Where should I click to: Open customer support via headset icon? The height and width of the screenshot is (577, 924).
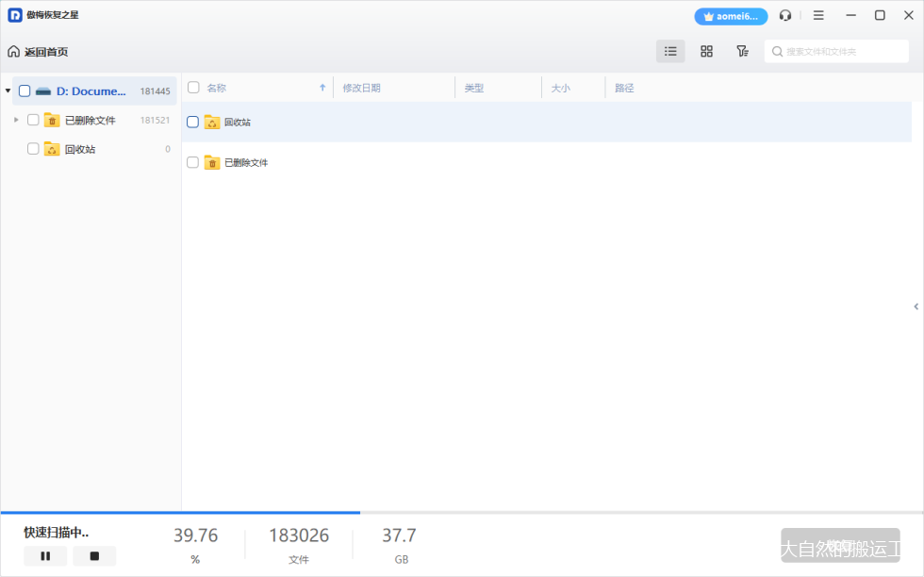pyautogui.click(x=784, y=15)
